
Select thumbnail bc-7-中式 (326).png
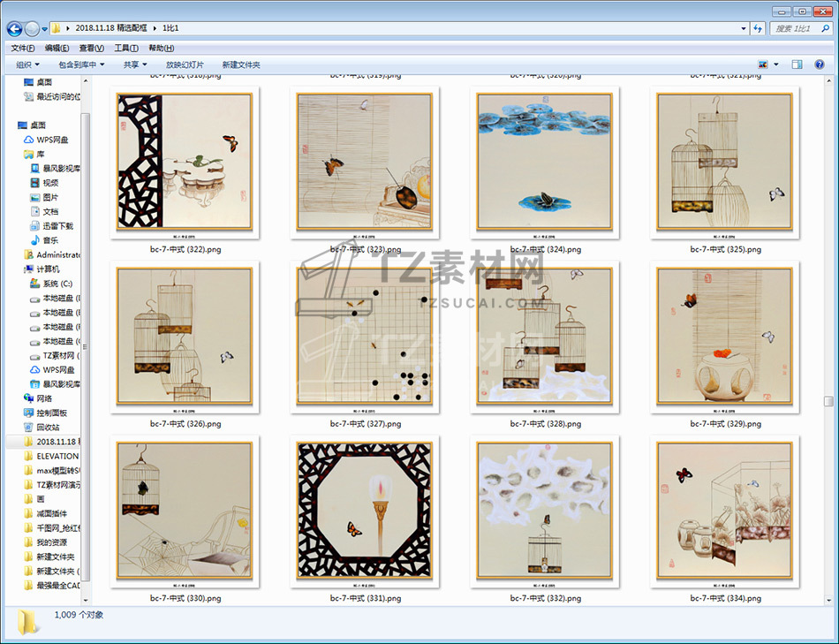185,337
